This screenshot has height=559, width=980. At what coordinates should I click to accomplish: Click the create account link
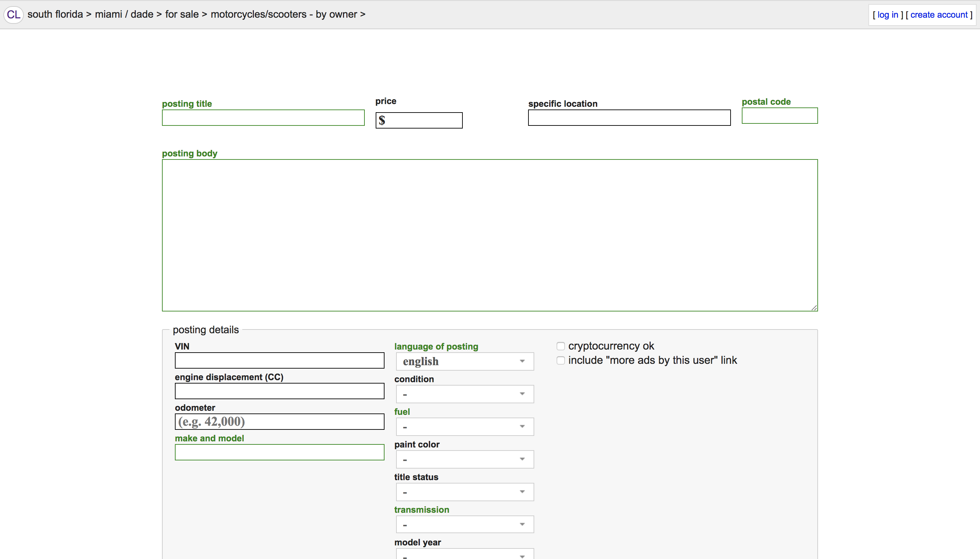pos(938,15)
